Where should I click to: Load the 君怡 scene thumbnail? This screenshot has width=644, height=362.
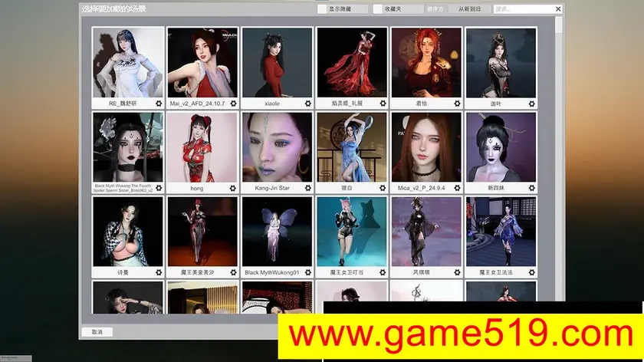[x=426, y=63]
